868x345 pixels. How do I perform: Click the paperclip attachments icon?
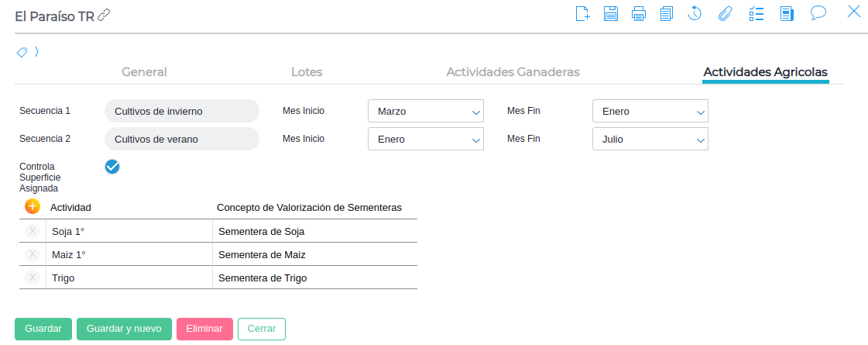pyautogui.click(x=725, y=13)
